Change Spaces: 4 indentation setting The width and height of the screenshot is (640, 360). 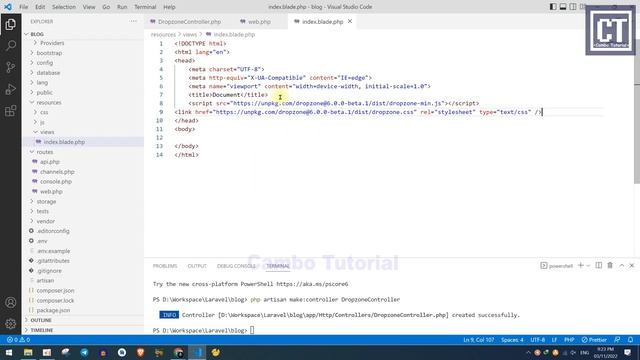pyautogui.click(x=512, y=340)
